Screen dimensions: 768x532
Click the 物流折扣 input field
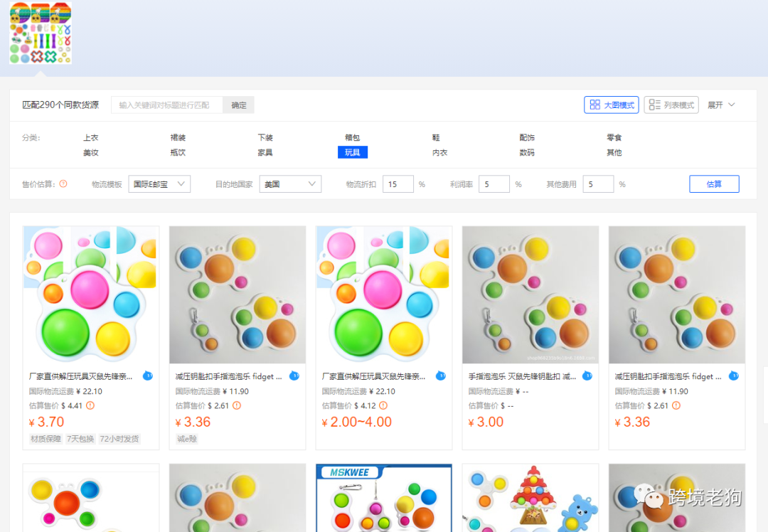point(398,184)
